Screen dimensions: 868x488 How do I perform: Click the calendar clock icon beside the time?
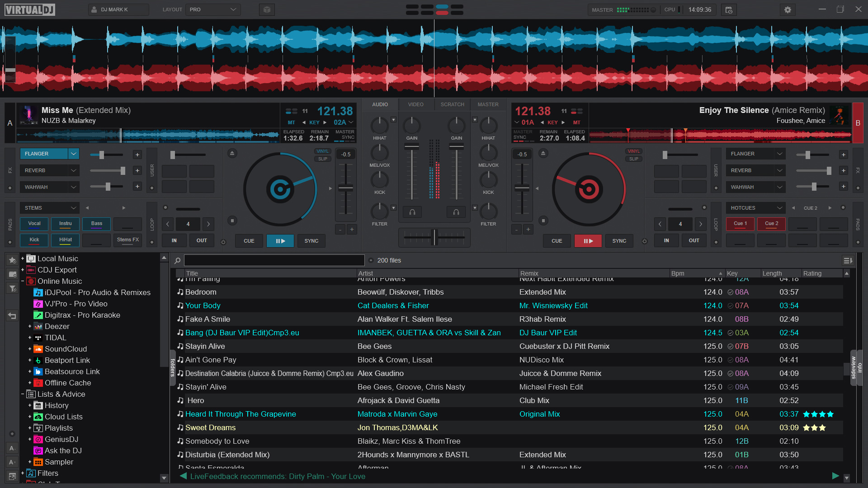729,10
